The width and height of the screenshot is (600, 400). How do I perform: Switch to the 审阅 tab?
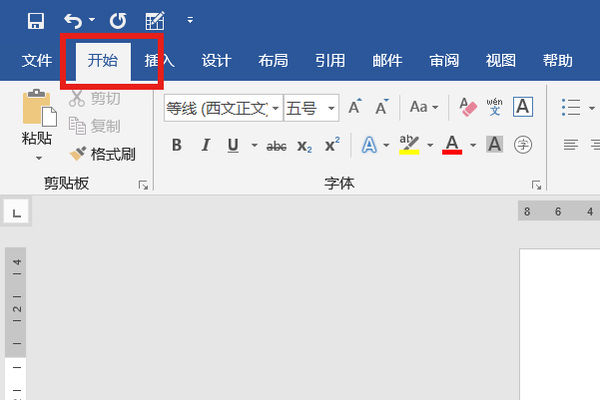pos(444,60)
